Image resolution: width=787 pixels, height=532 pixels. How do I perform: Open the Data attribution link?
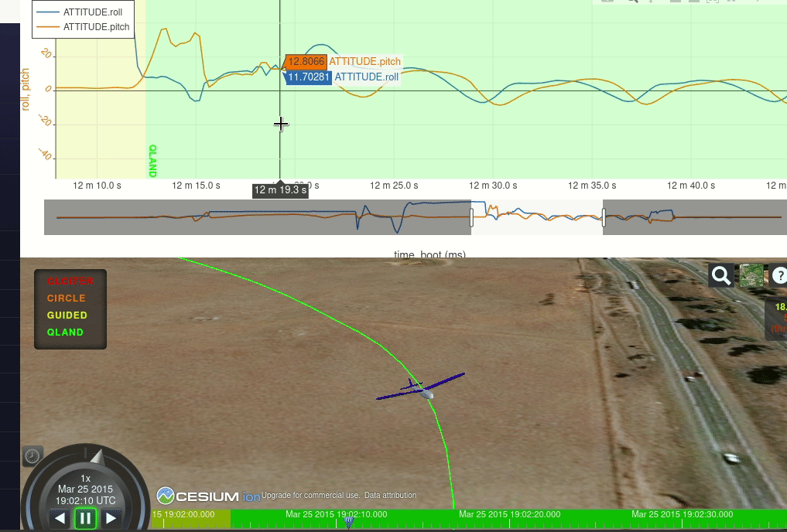(x=390, y=496)
